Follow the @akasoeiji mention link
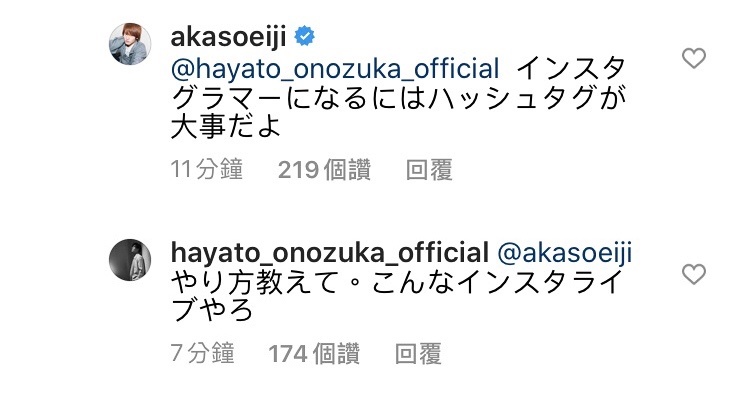750x394 pixels. tap(565, 253)
